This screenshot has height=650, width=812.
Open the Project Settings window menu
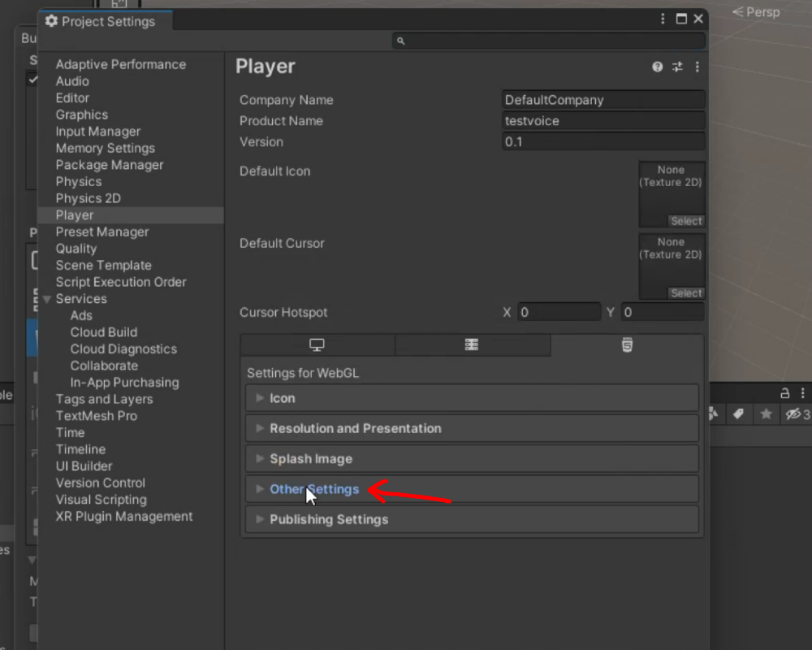click(x=663, y=18)
